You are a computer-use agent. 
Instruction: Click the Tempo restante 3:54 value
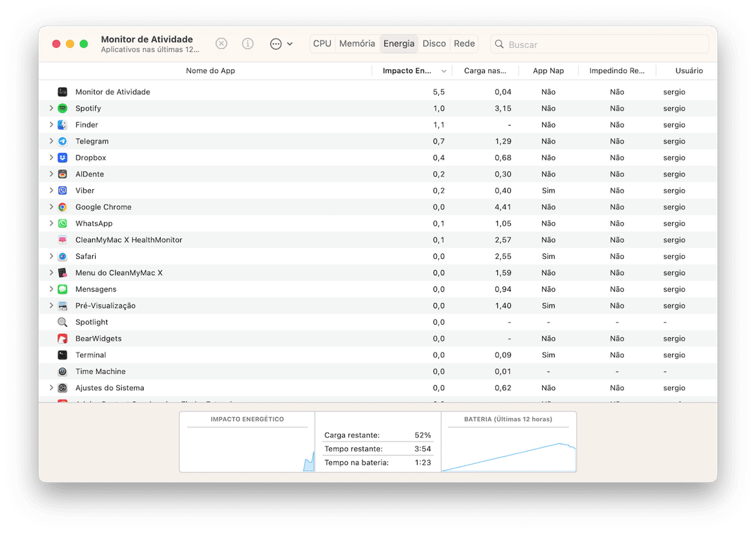pyautogui.click(x=423, y=449)
